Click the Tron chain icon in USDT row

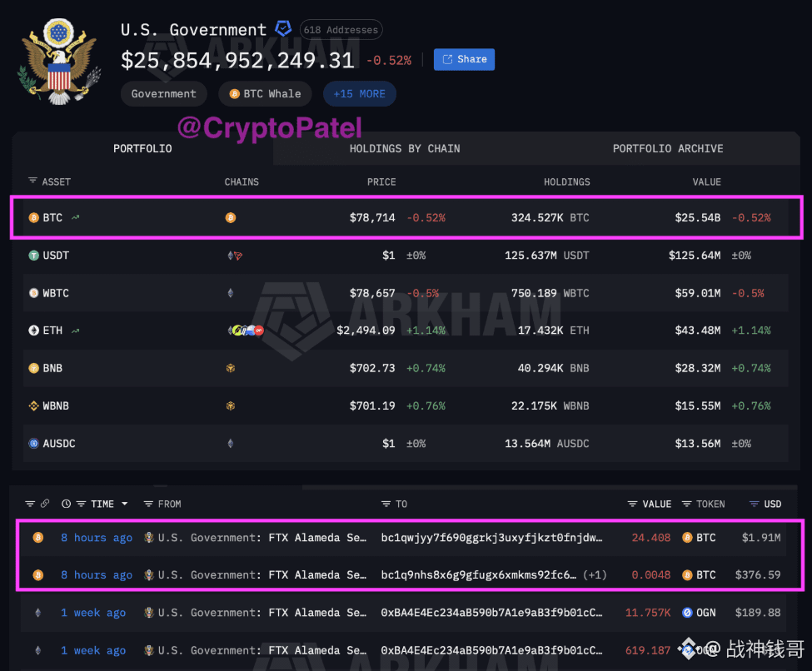pyautogui.click(x=238, y=256)
